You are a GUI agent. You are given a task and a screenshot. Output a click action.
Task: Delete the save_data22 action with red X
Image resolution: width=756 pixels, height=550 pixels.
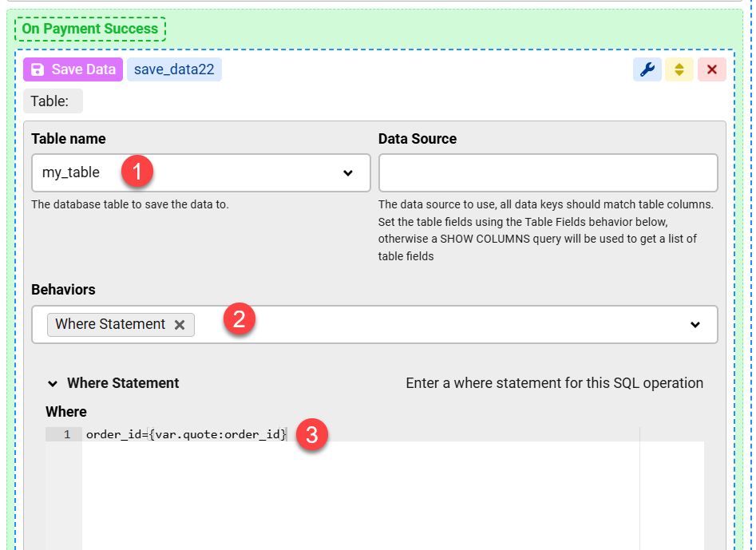pos(711,69)
